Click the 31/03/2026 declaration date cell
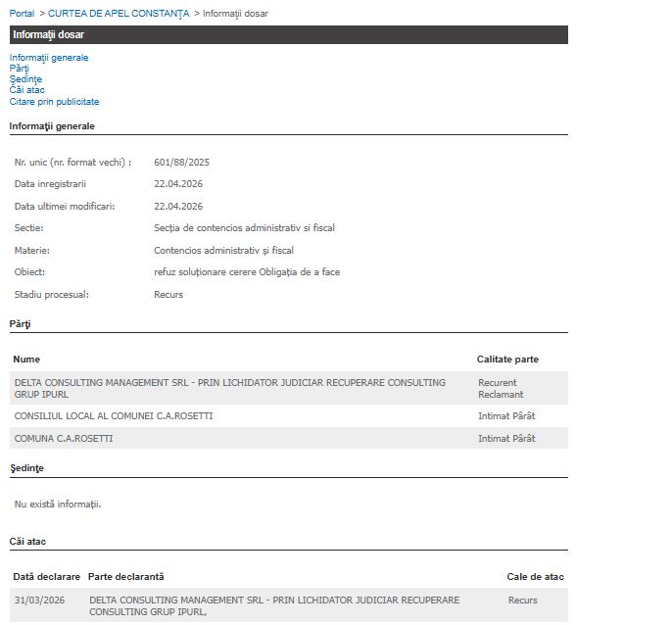The image size is (672, 625). point(38,600)
